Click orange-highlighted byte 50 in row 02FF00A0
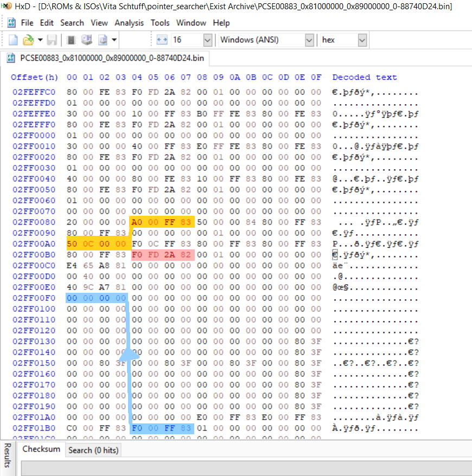Screen dimensions: 472x476 click(x=72, y=244)
